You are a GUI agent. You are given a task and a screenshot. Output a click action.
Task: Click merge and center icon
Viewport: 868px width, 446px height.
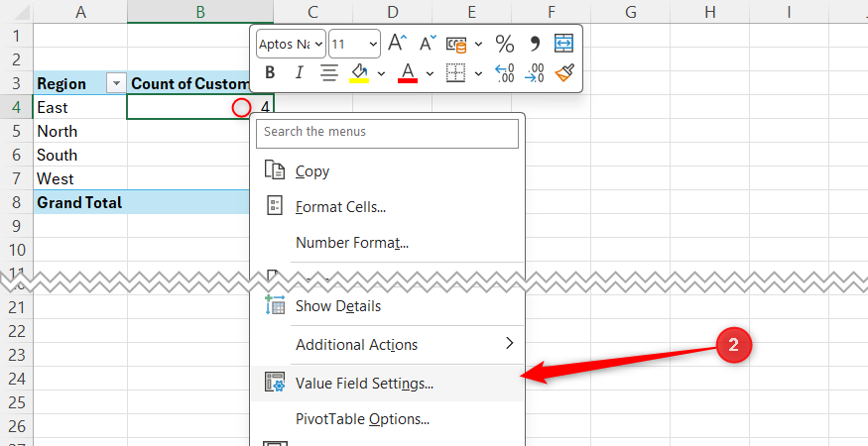pyautogui.click(x=563, y=44)
